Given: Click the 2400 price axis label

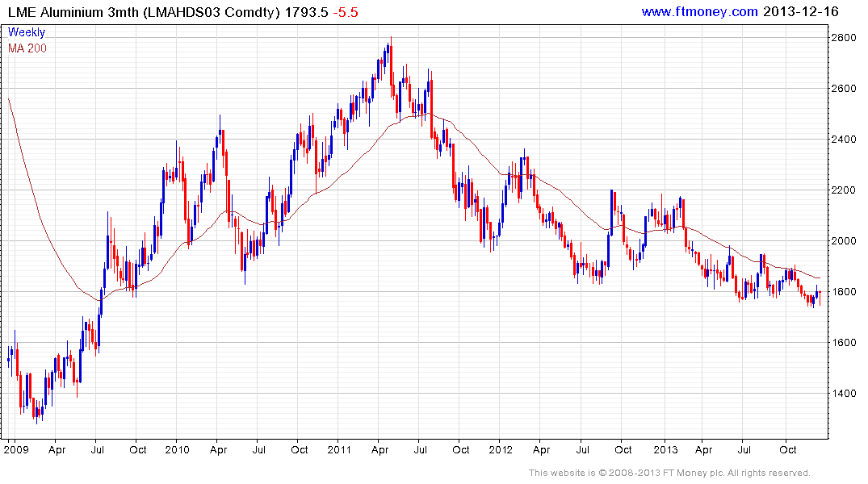Looking at the screenshot, I should [x=843, y=140].
